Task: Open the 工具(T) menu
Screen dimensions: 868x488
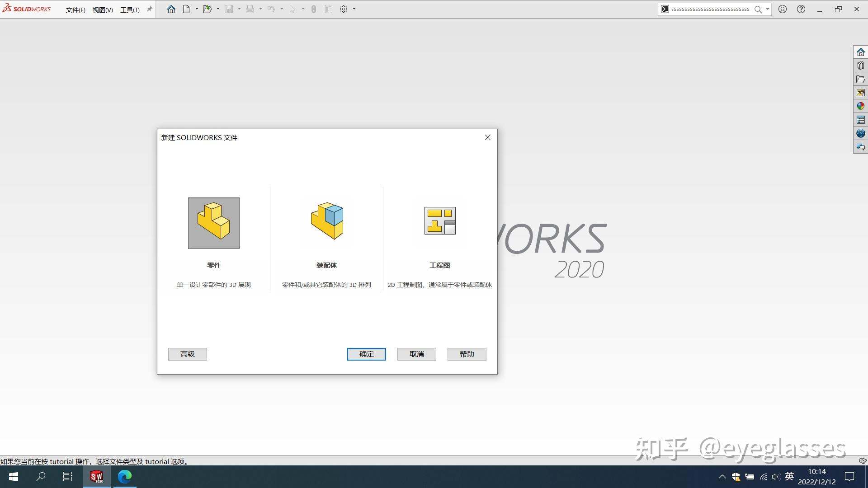Action: pyautogui.click(x=130, y=9)
